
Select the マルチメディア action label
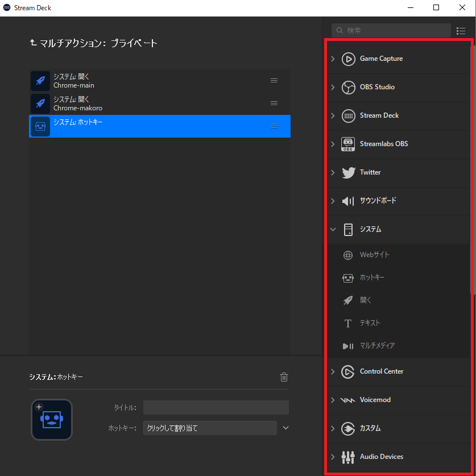coord(377,346)
